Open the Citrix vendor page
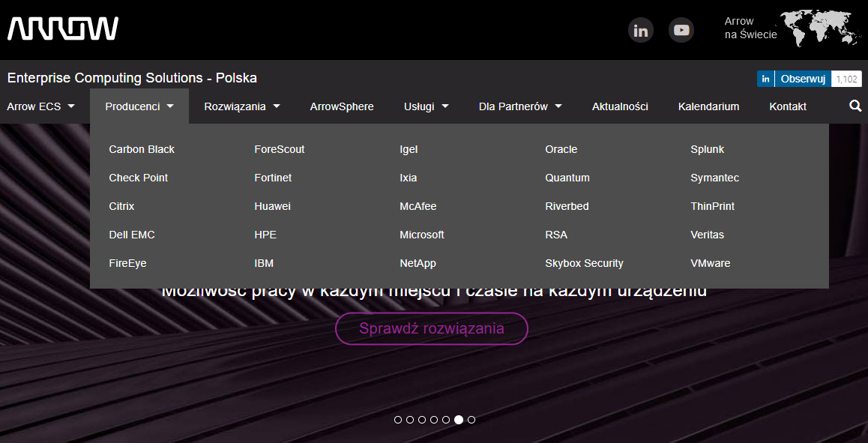Image resolution: width=868 pixels, height=443 pixels. [x=121, y=206]
